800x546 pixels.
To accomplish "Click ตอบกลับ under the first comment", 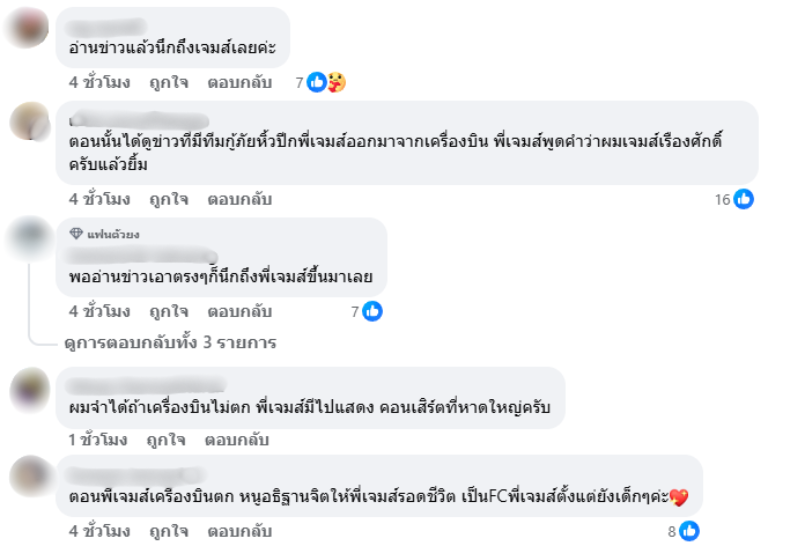I will point(240,83).
